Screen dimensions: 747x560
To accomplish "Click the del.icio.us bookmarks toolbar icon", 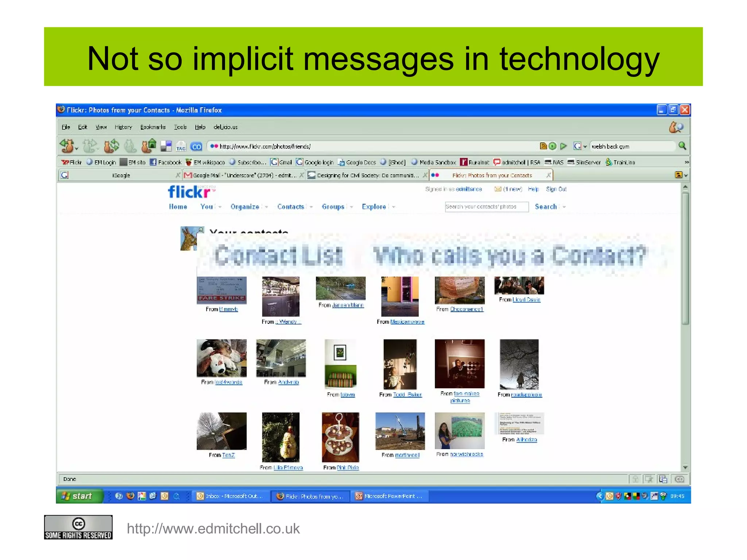I will 166,146.
